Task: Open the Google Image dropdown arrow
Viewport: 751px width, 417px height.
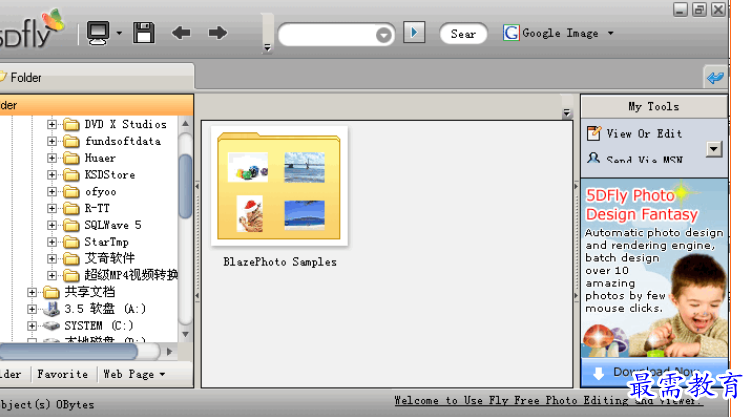Action: 611,34
